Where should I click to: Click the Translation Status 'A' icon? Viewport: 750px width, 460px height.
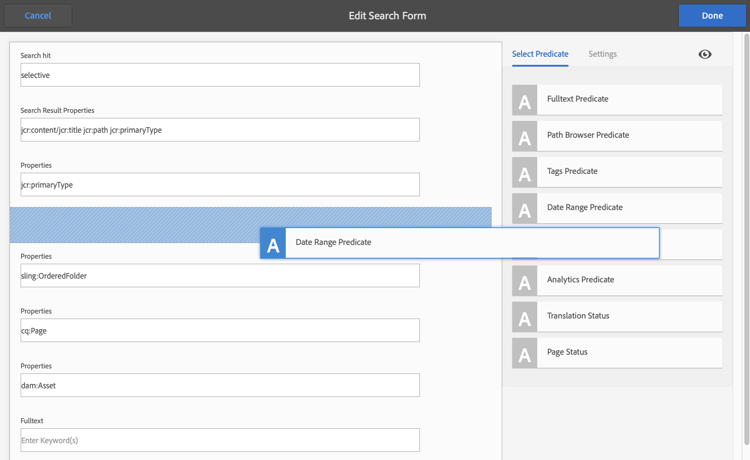tap(525, 316)
